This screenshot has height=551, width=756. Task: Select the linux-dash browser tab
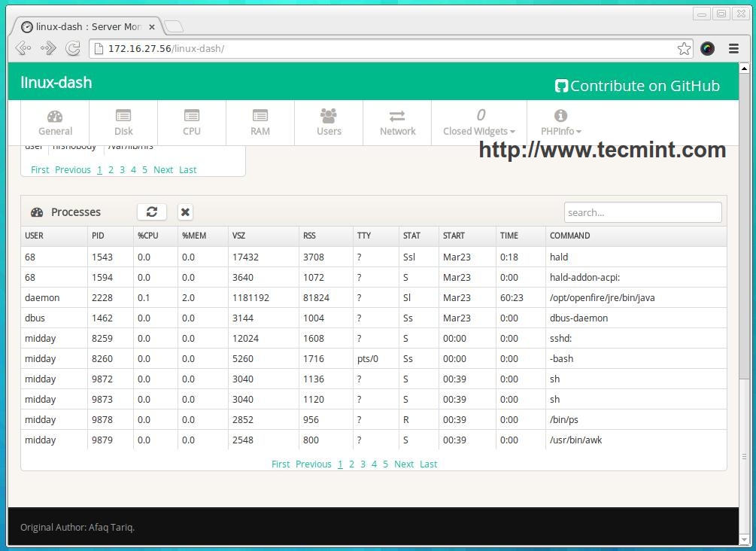coord(88,27)
